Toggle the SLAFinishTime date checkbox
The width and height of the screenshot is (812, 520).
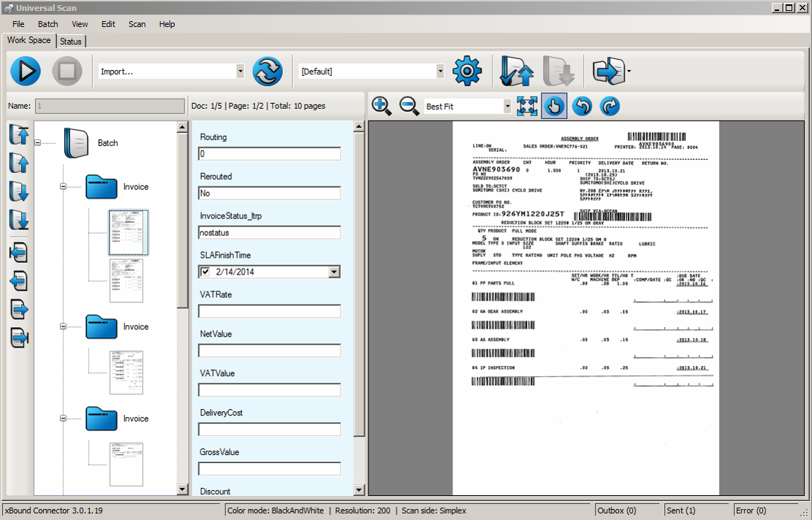(x=205, y=272)
